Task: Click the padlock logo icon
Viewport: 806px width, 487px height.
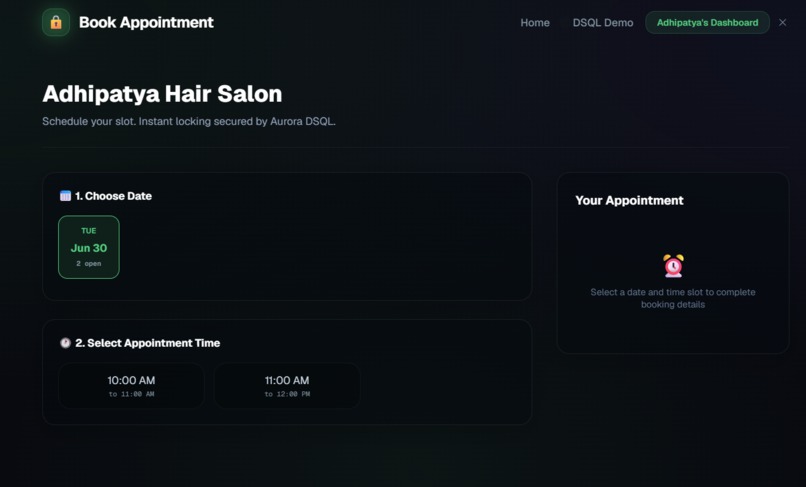Action: (x=56, y=22)
